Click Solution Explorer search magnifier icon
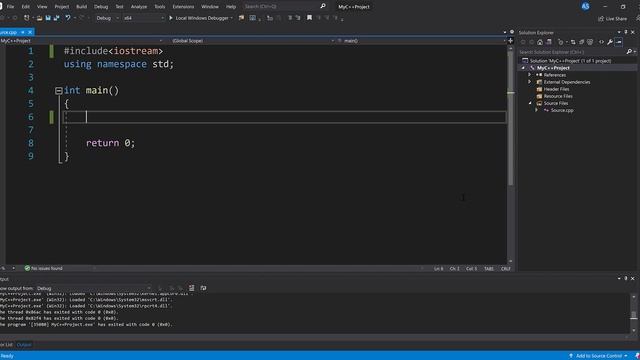Image resolution: width=640 pixels, height=360 pixels. [629, 52]
